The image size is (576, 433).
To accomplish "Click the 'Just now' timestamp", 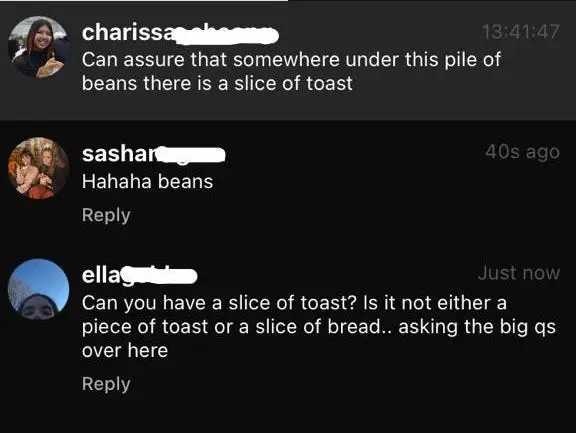I will 519,273.
